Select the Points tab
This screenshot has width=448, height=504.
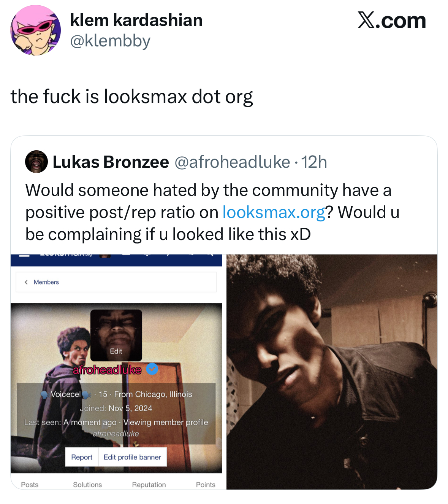pyautogui.click(x=206, y=485)
